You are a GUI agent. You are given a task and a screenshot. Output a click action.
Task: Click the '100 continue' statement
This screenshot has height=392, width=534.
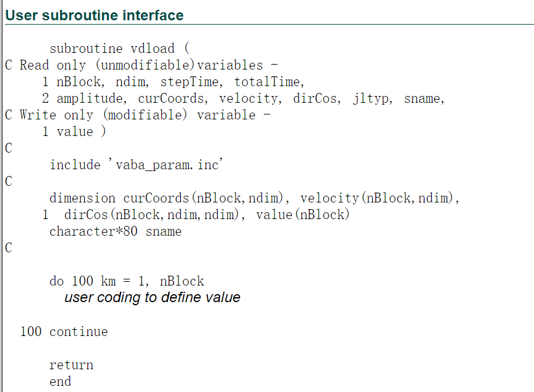pyautogui.click(x=64, y=331)
